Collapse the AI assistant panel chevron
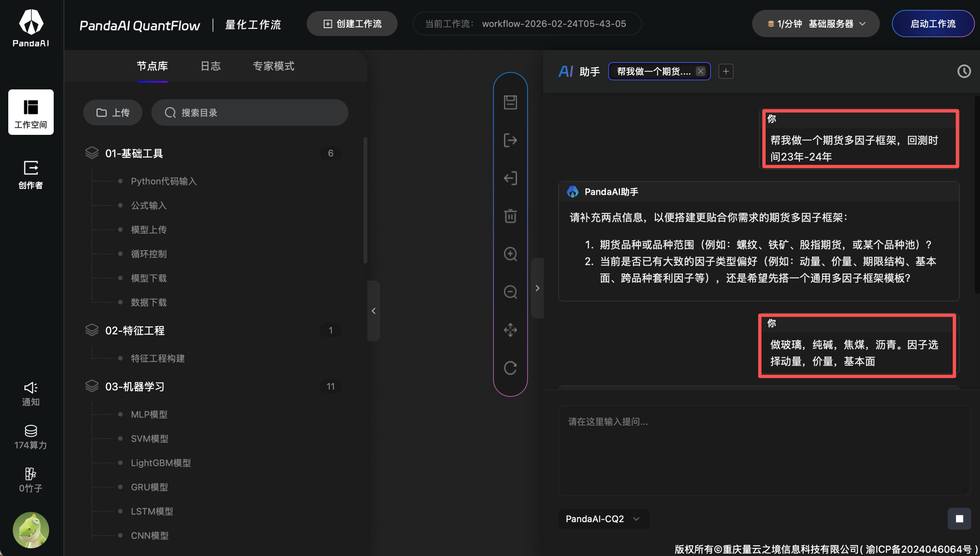Screen dimensions: 980x556 point(537,288)
